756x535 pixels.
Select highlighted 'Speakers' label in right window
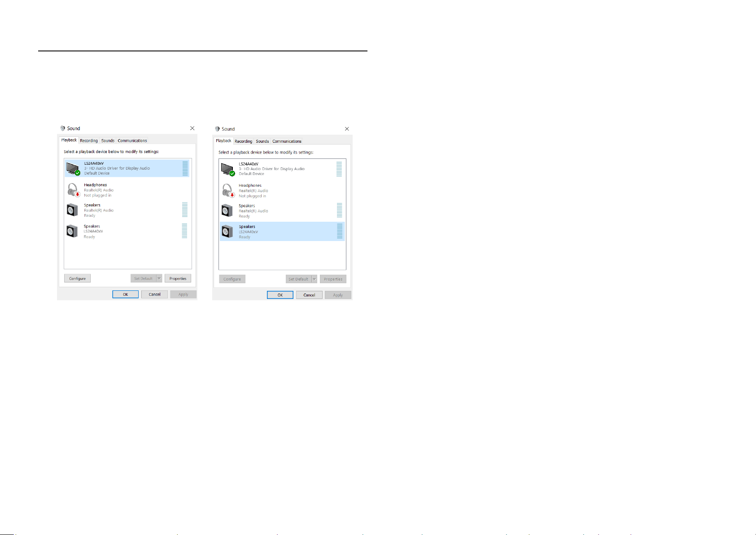click(247, 227)
